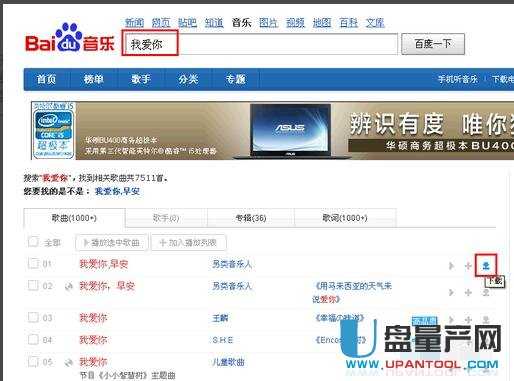Open artist S.H.E in row 04
Viewport: 514px width, 381px height.
[223, 340]
